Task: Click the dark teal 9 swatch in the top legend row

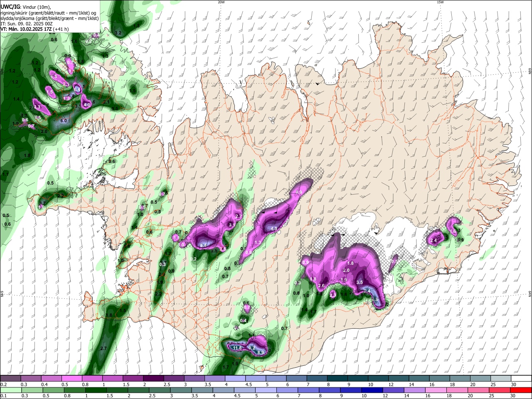Action: click(x=357, y=378)
